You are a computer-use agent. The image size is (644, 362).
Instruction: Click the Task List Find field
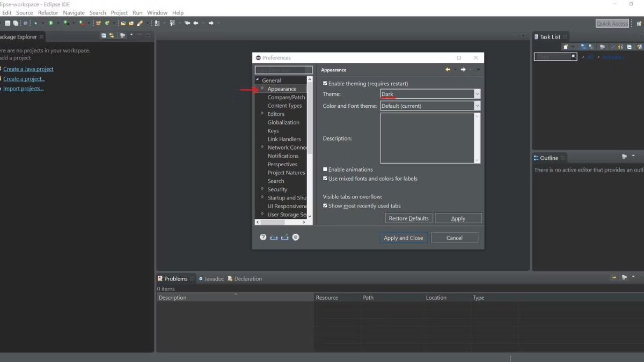click(x=555, y=57)
